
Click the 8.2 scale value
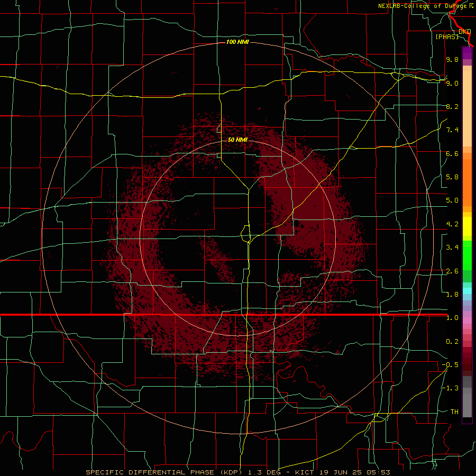tap(452, 106)
